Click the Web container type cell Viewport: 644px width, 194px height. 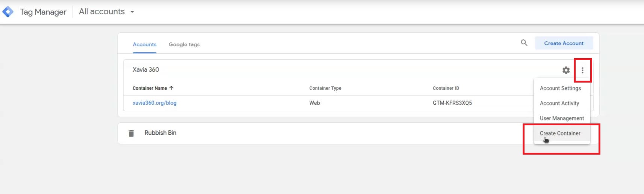click(x=314, y=103)
